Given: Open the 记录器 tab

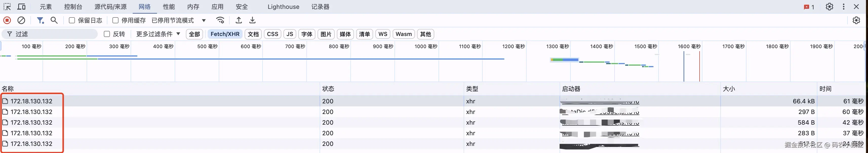Looking at the screenshot, I should coord(320,7).
